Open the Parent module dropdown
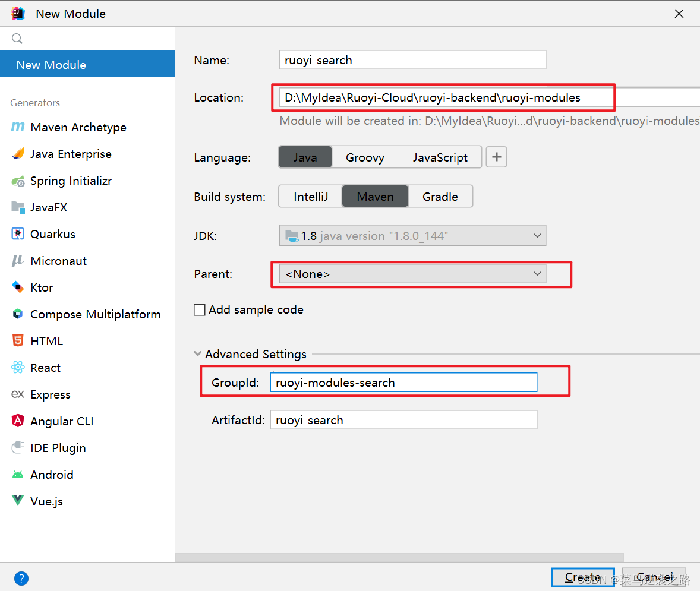The width and height of the screenshot is (700, 591). (412, 274)
